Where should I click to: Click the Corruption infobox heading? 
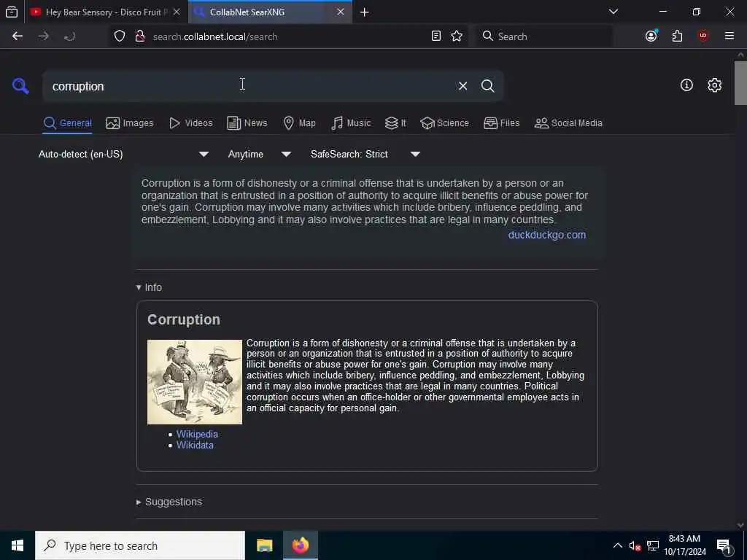(184, 319)
